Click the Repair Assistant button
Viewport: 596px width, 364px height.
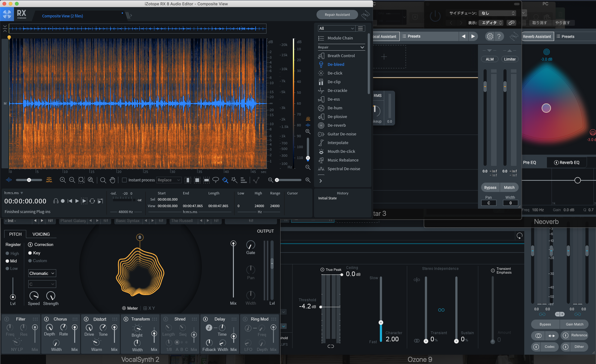pyautogui.click(x=337, y=15)
